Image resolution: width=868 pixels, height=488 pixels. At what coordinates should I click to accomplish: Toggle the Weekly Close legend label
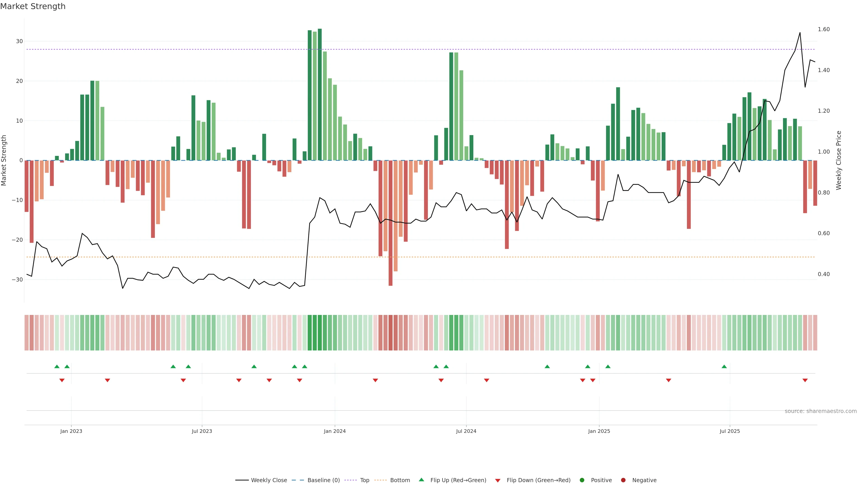click(x=269, y=480)
